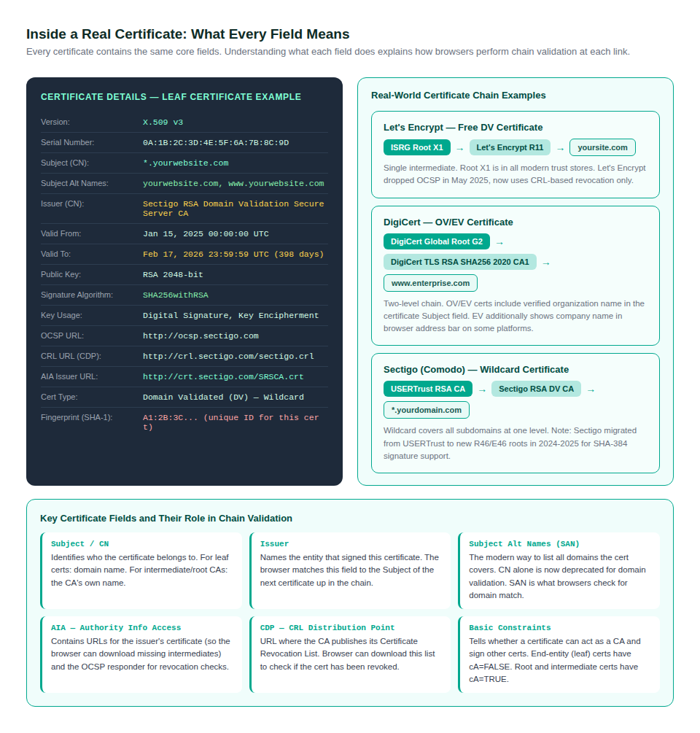Select the Valid From date Jan 15, 2025
Image resolution: width=700 pixels, height=733 pixels.
pos(206,233)
